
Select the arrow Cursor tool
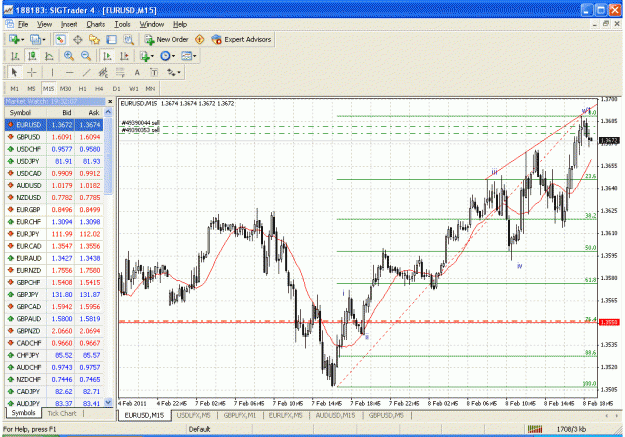click(14, 73)
